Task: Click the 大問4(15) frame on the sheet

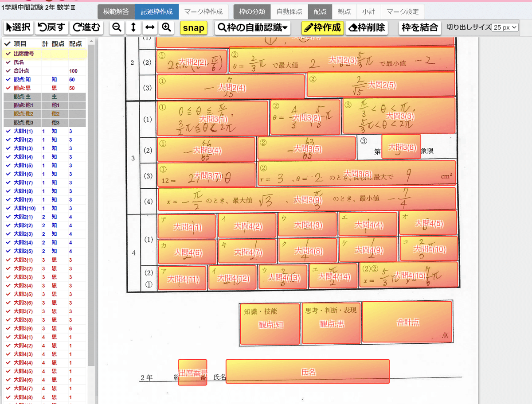Action: (409, 275)
